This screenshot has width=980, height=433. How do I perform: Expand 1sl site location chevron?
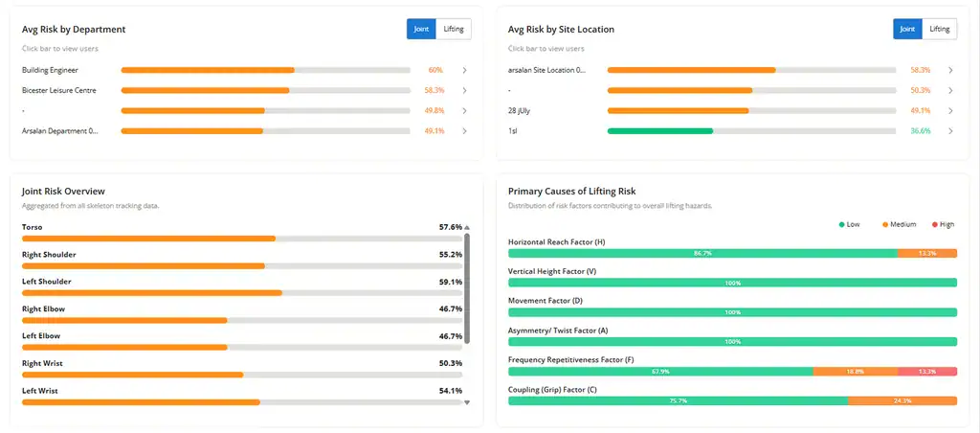pyautogui.click(x=950, y=131)
